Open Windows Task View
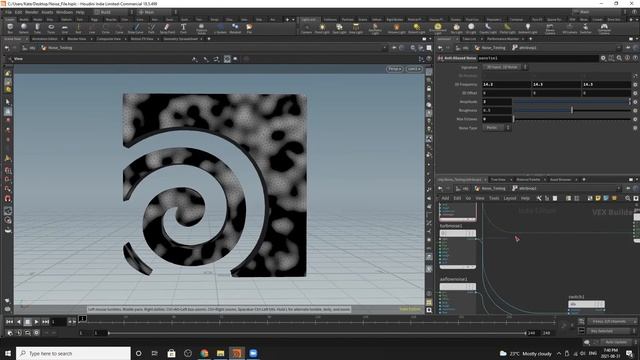Image resolution: width=640 pixels, height=360 pixels. click(x=155, y=353)
